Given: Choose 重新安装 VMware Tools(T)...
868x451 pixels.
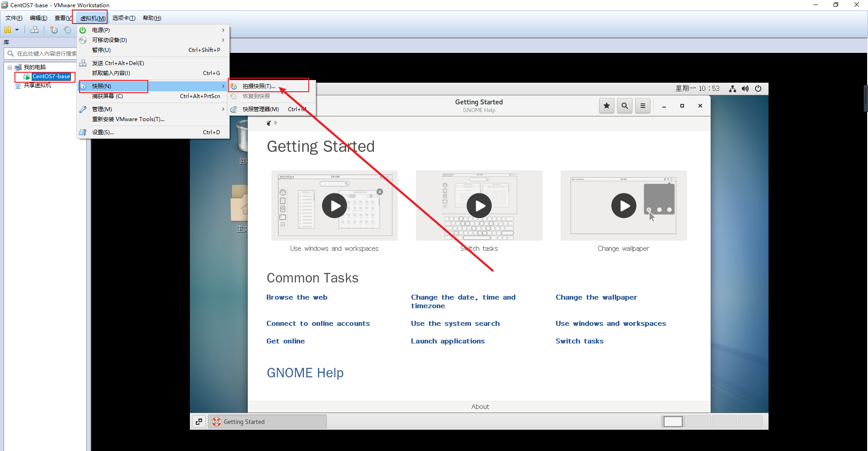Looking at the screenshot, I should [x=153, y=119].
